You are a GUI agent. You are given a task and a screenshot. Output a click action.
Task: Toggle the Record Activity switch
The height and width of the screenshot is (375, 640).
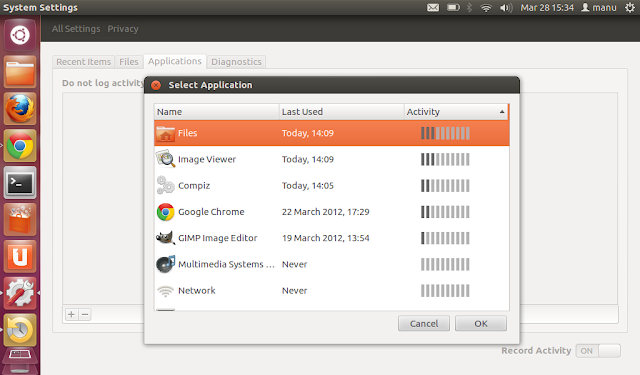598,351
